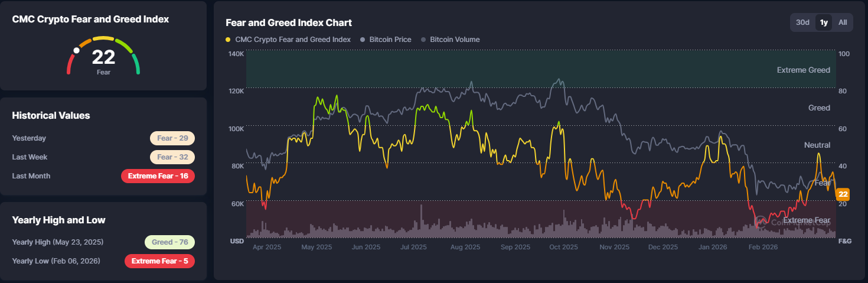Click the Yearly Low Extreme Fear - 5 badge
The image size is (868, 283).
(x=159, y=261)
